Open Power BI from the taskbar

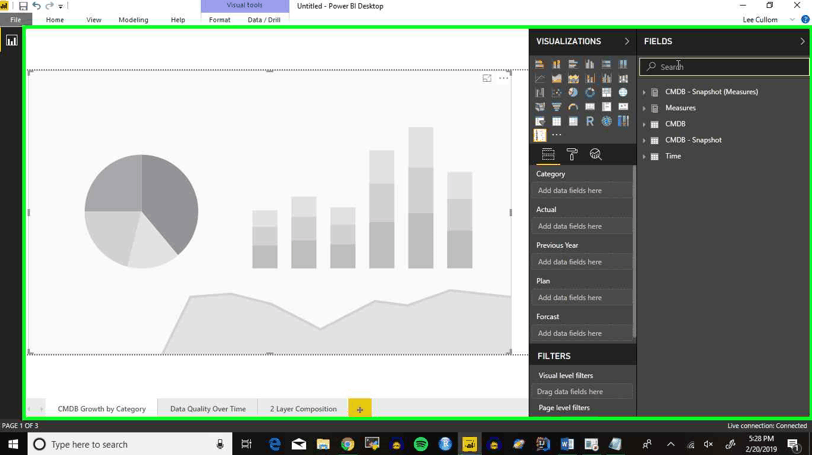click(x=470, y=444)
